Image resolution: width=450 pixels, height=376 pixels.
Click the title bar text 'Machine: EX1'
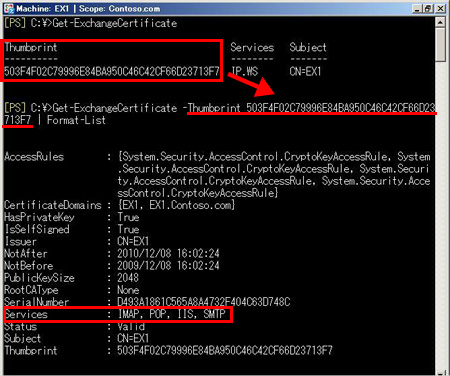pyautogui.click(x=42, y=9)
